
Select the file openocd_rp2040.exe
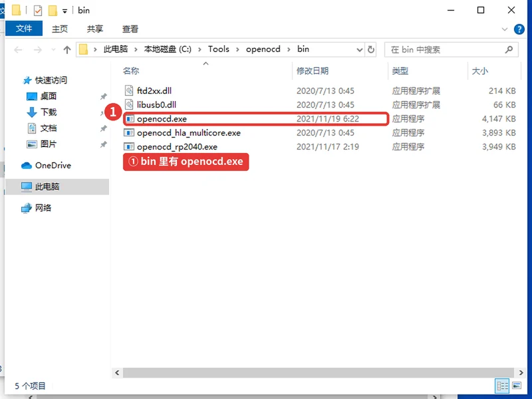pos(177,146)
